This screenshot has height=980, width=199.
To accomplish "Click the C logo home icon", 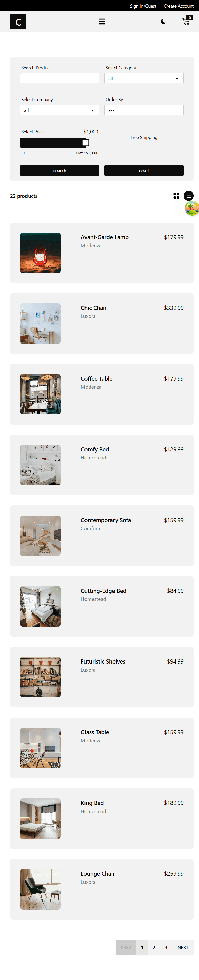I will (18, 22).
